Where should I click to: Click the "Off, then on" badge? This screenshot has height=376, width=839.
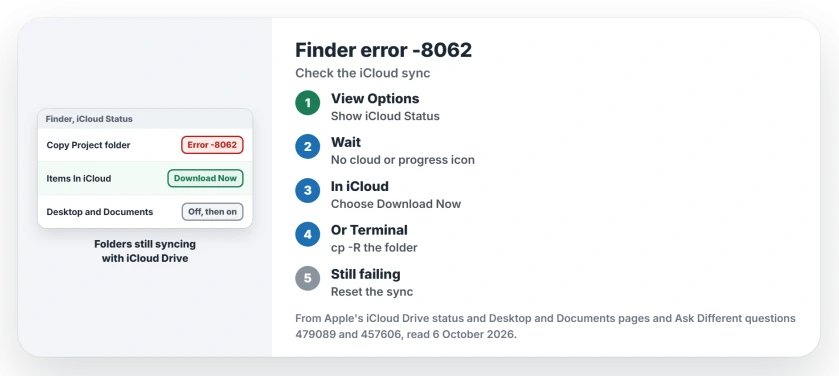212,212
